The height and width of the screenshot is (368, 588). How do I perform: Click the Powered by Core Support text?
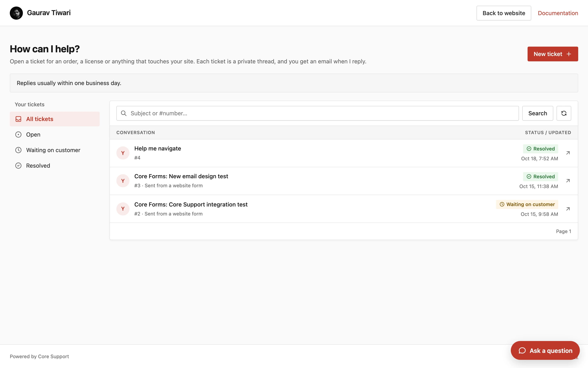click(39, 356)
